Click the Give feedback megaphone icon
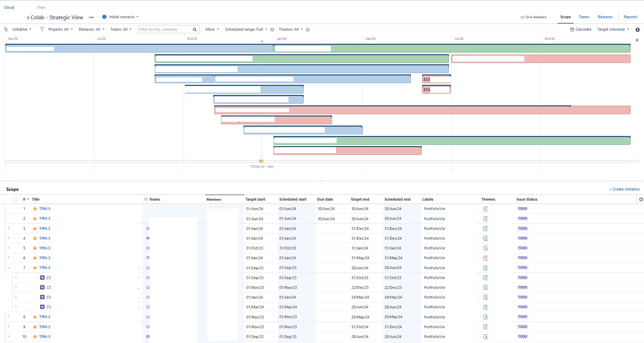The image size is (644, 343). [x=523, y=17]
